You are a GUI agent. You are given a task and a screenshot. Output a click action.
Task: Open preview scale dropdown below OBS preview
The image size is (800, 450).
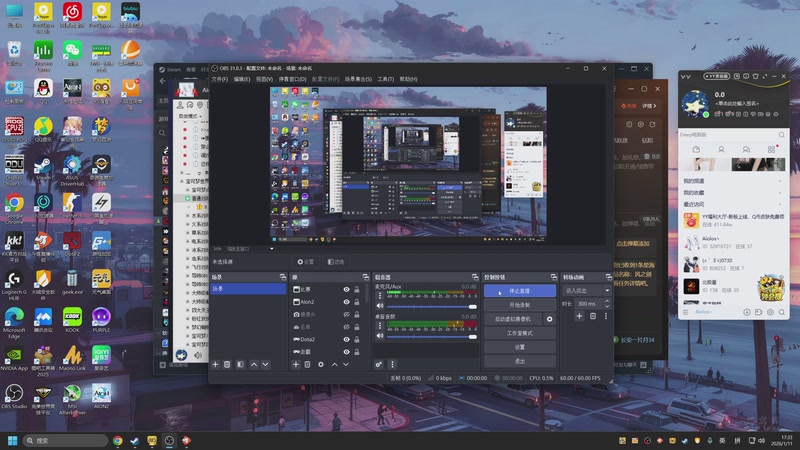(x=271, y=249)
